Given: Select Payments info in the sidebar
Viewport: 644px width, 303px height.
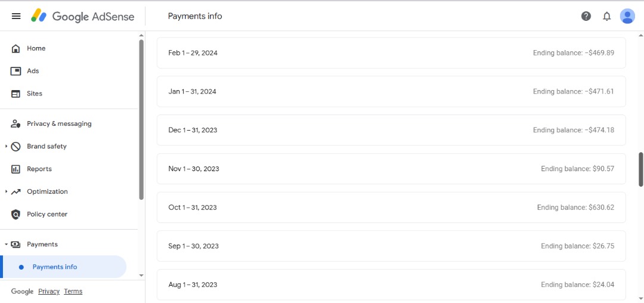Looking at the screenshot, I should coord(55,267).
